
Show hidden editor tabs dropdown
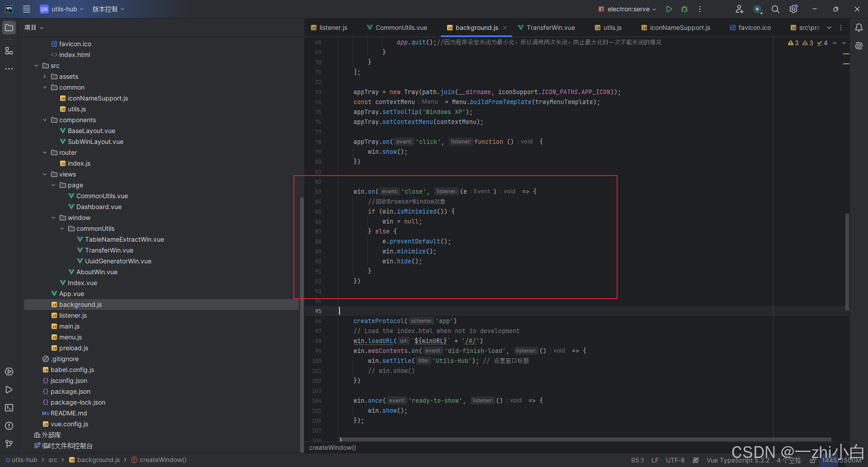click(x=829, y=28)
